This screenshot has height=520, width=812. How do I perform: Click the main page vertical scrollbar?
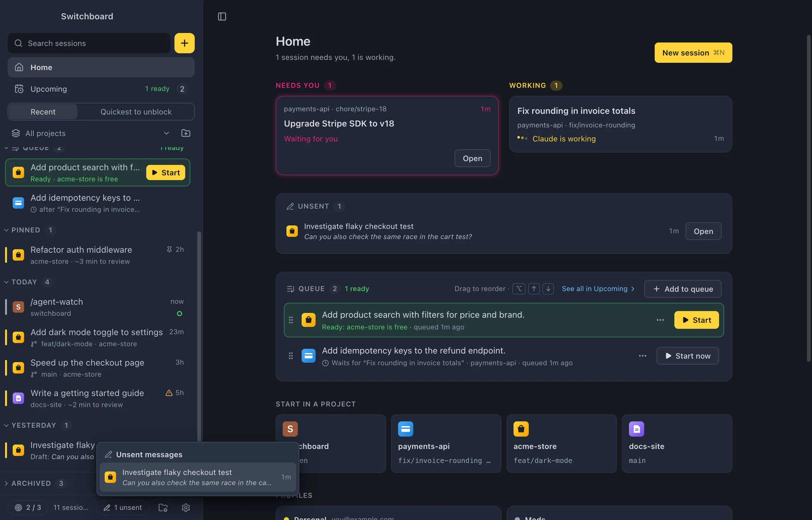[x=809, y=198]
